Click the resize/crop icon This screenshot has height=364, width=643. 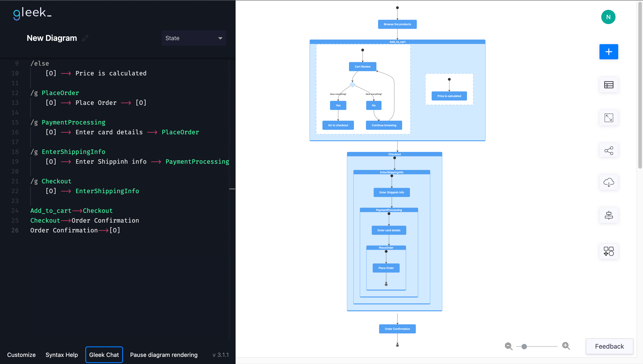coord(609,117)
